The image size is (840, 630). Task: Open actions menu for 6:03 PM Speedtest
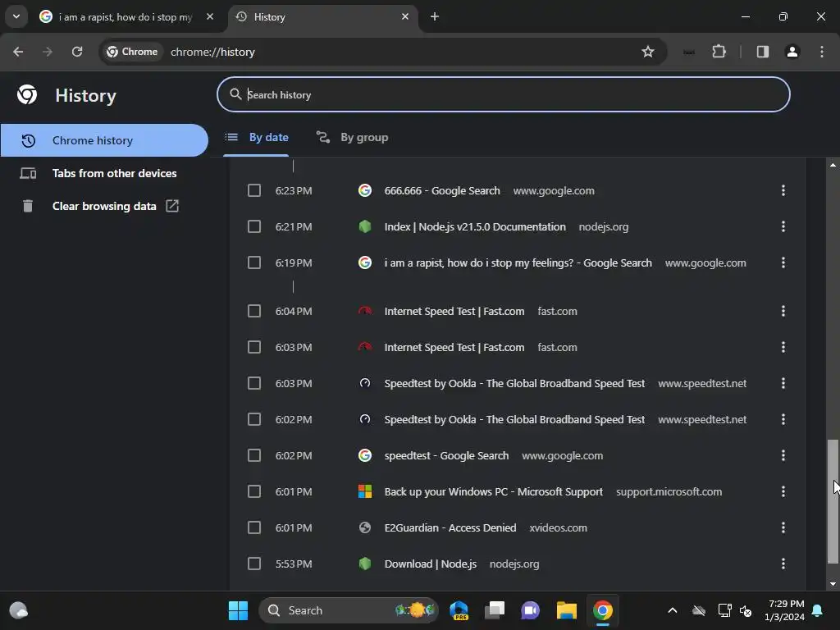click(x=783, y=384)
